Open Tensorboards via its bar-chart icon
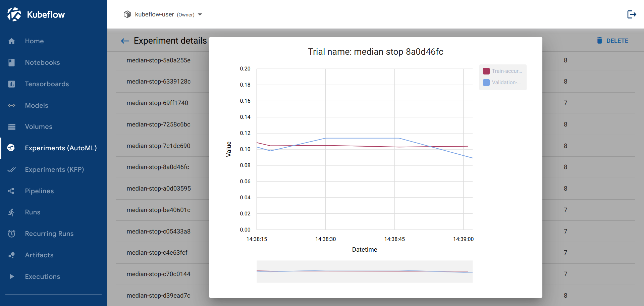Viewport: 644px width, 306px height. (12, 84)
